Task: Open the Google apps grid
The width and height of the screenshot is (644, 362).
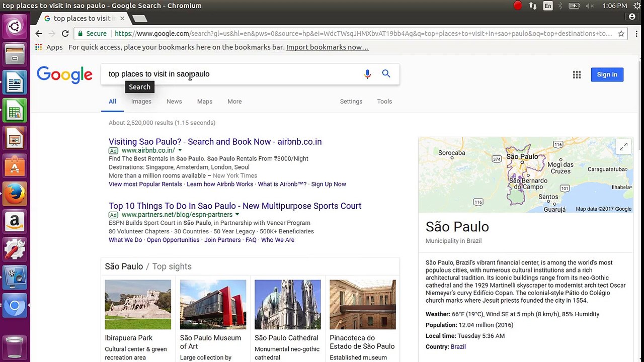Action: (577, 74)
